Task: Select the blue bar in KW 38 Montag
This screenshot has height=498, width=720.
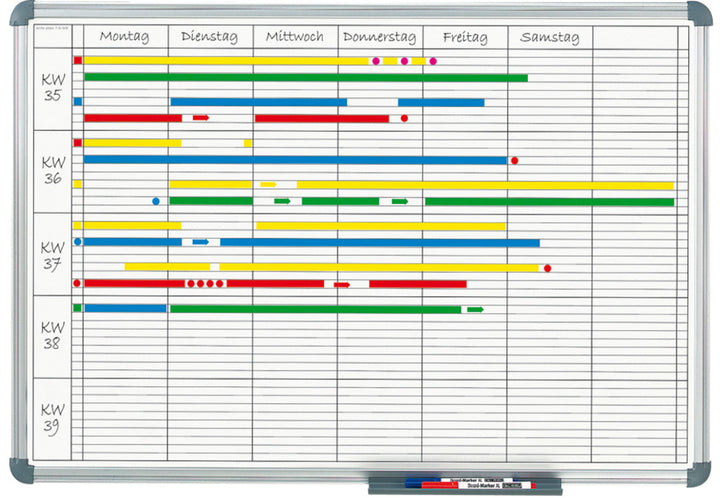Action: (x=125, y=308)
